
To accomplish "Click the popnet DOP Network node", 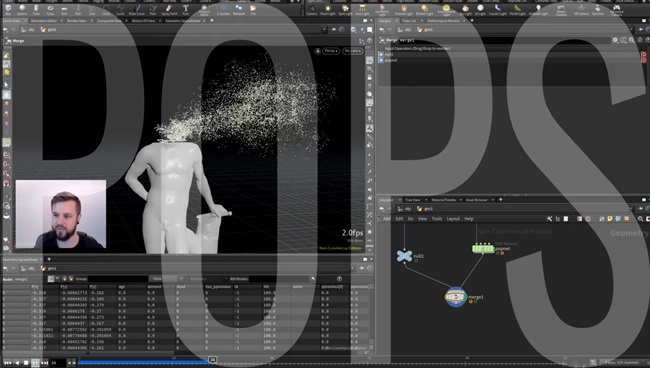I will click(483, 249).
